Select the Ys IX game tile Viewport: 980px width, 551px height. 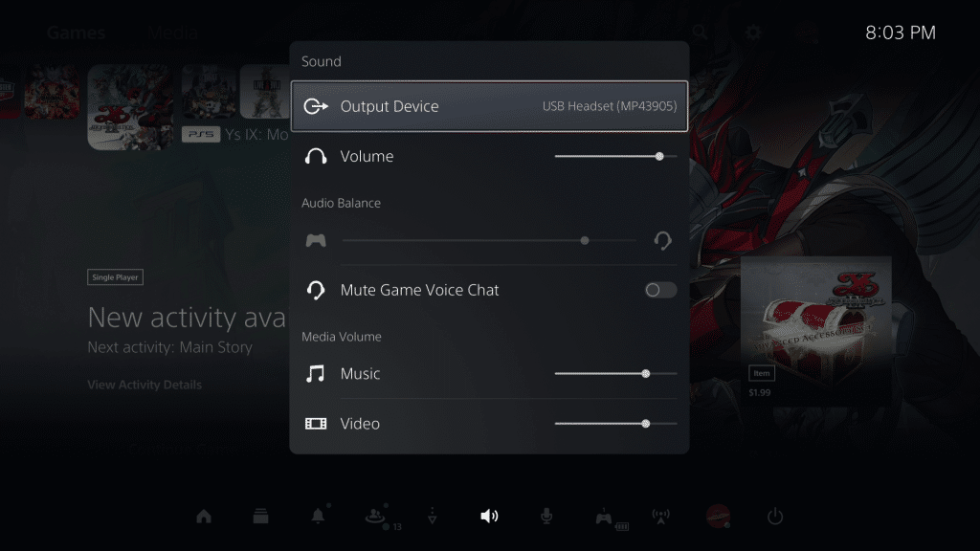tap(130, 107)
